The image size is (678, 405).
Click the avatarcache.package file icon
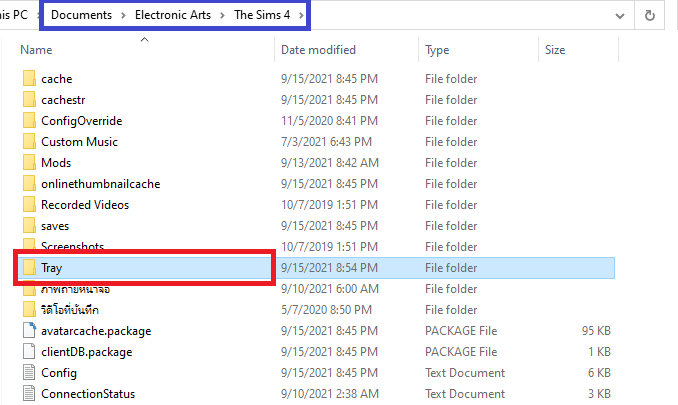click(29, 331)
